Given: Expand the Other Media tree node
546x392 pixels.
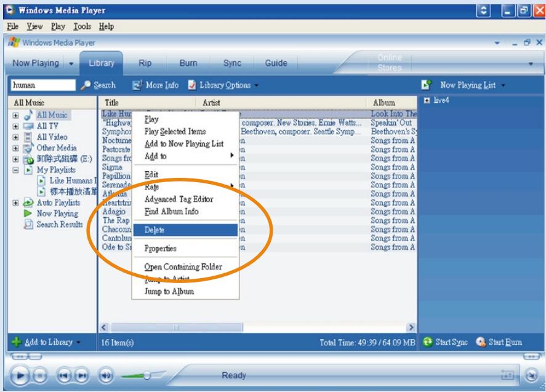Looking at the screenshot, I should coord(15,148).
